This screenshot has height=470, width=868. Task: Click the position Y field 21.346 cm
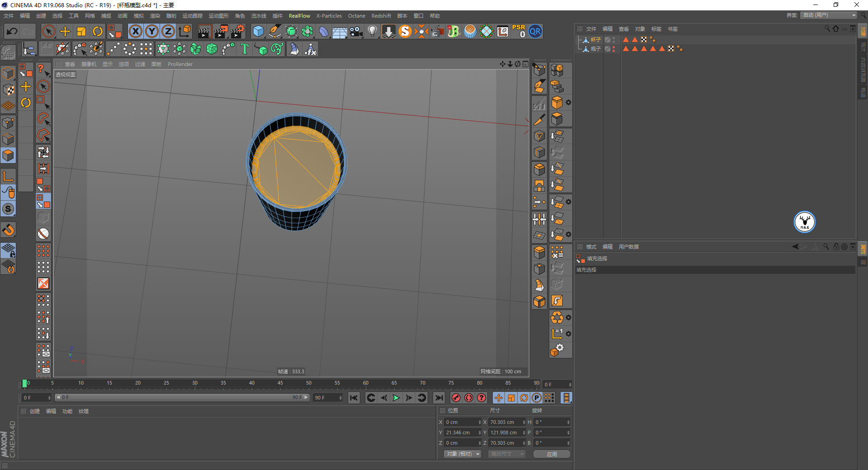[461, 432]
